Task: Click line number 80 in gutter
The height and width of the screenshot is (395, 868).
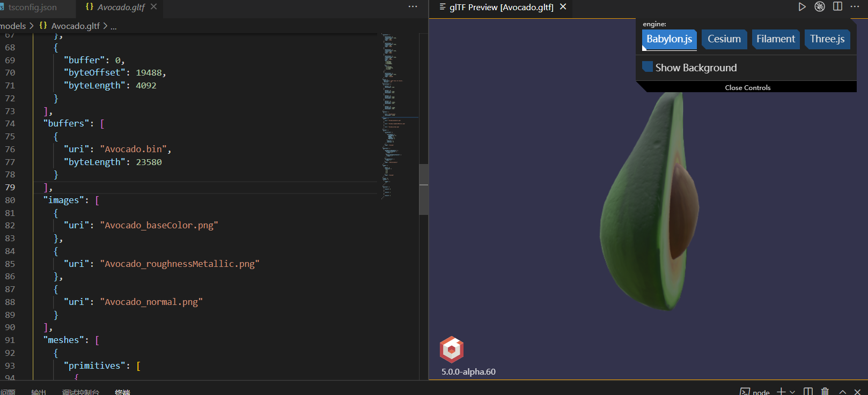Action: (x=10, y=200)
